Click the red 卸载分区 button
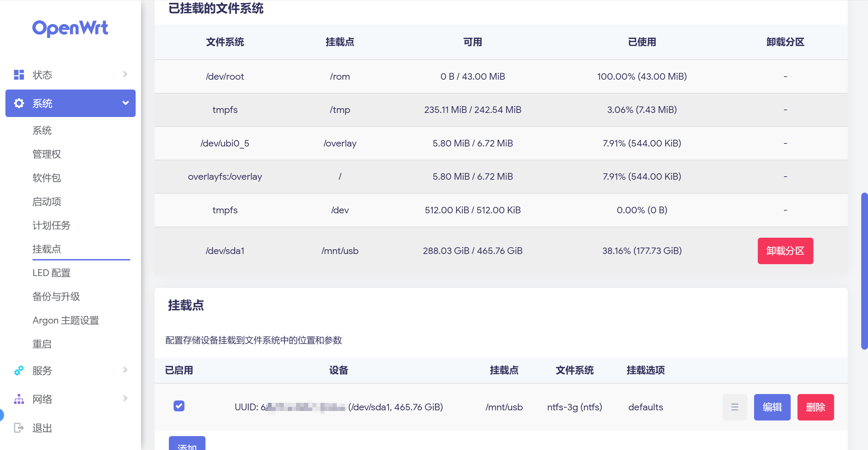 click(x=785, y=251)
